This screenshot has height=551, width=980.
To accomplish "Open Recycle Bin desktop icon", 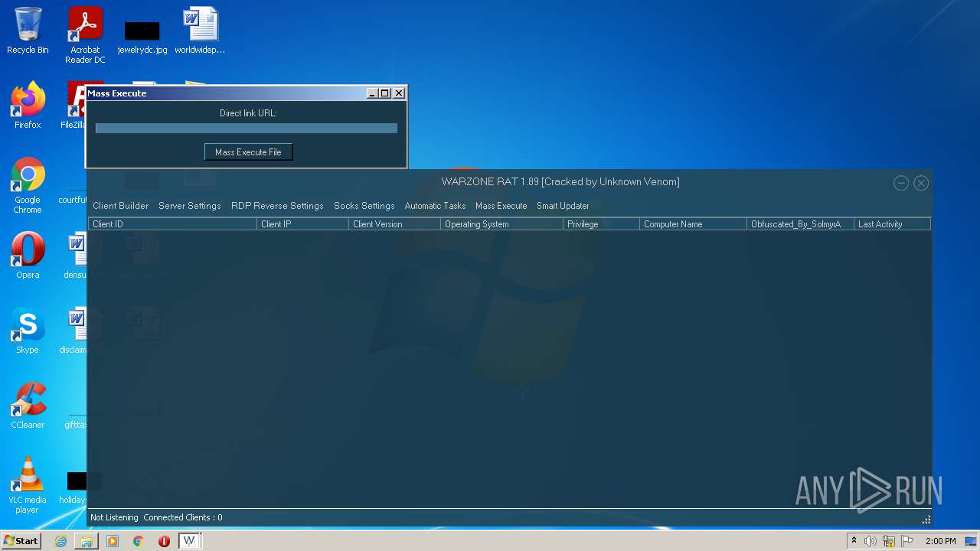I will point(28,31).
